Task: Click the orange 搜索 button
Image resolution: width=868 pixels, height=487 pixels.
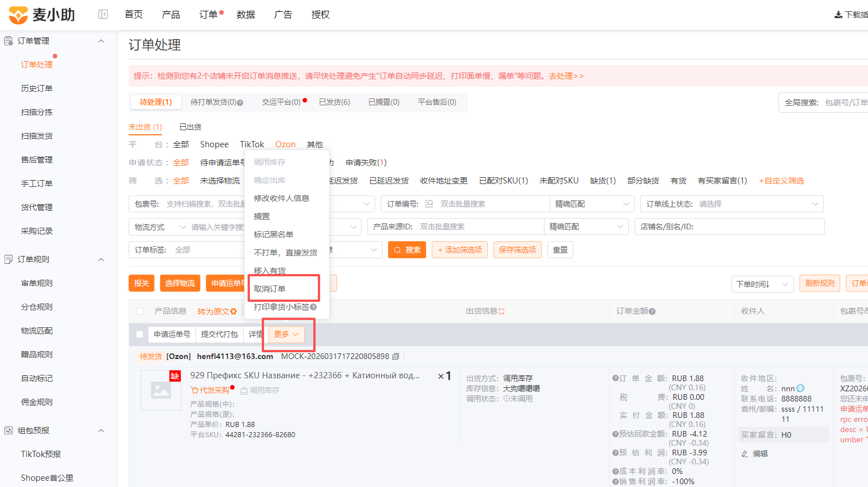Action: (407, 250)
